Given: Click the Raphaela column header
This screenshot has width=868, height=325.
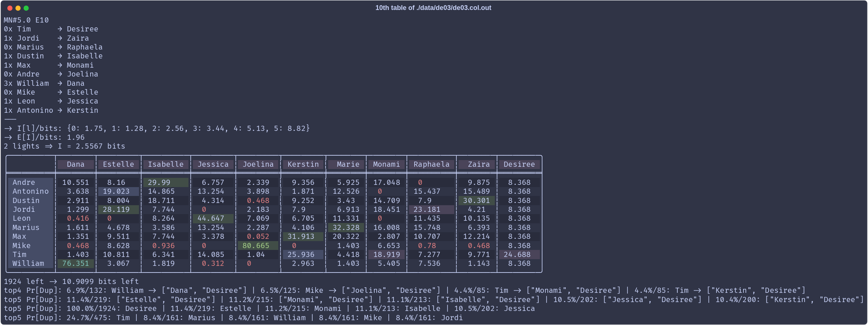Looking at the screenshot, I should click(432, 164).
